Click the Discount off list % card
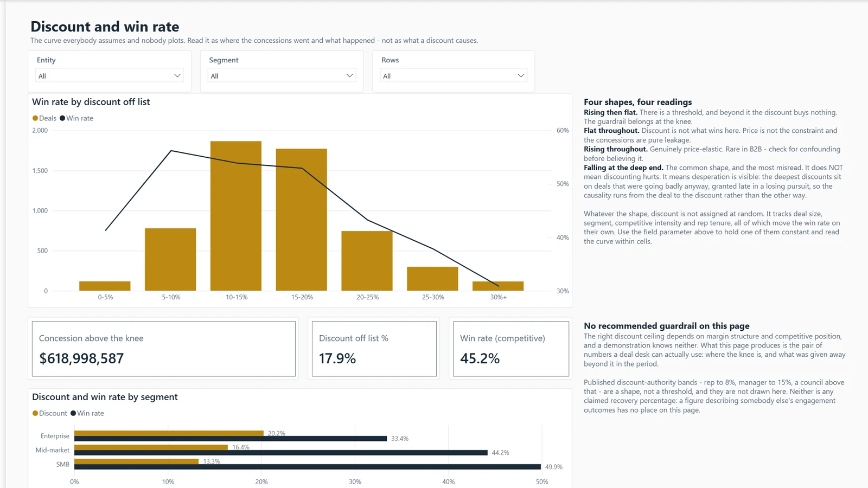Viewport: 868px width, 488px height. coord(374,349)
